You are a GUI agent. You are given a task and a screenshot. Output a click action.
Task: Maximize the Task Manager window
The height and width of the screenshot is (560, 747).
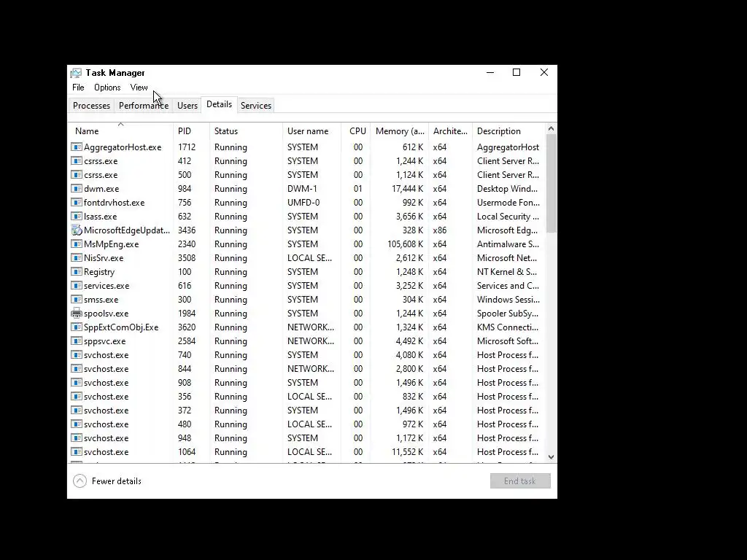tap(516, 72)
